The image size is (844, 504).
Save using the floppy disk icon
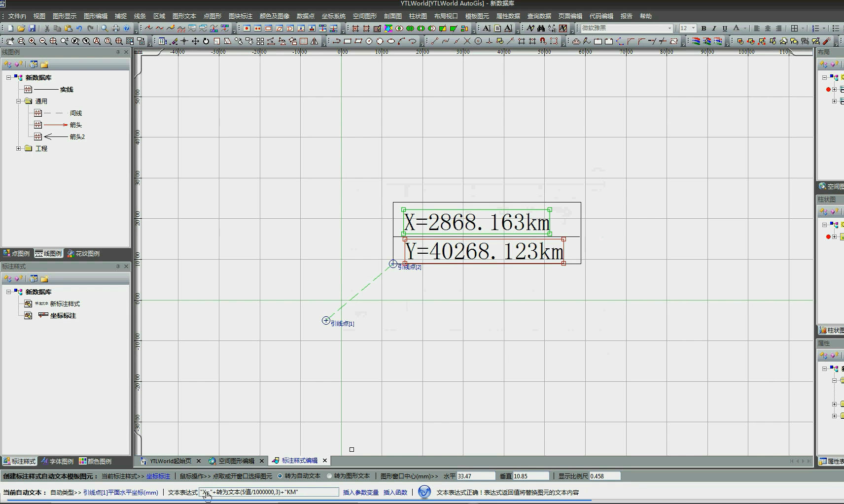(32, 29)
